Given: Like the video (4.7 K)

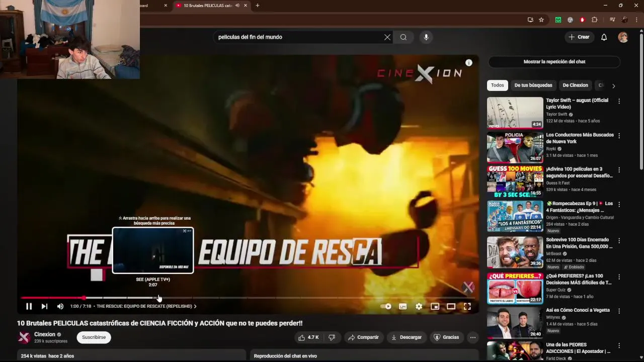Looking at the screenshot, I should 309,337.
